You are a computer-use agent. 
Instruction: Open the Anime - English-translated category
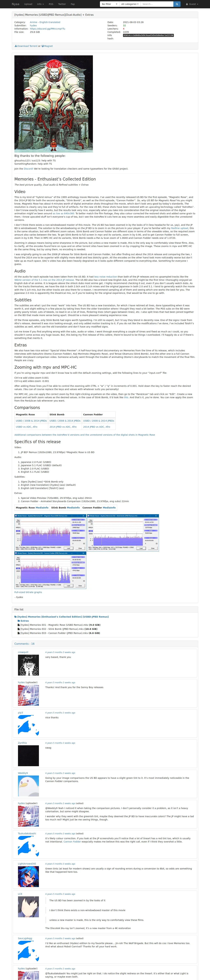pos(45,22)
